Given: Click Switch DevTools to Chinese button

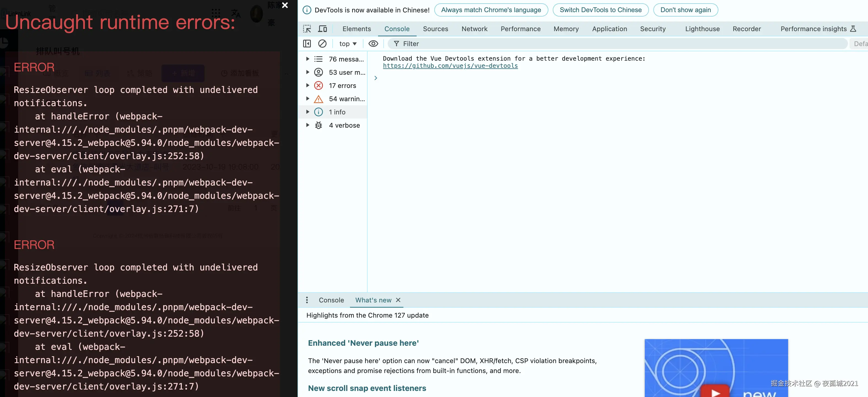Looking at the screenshot, I should click(x=600, y=10).
